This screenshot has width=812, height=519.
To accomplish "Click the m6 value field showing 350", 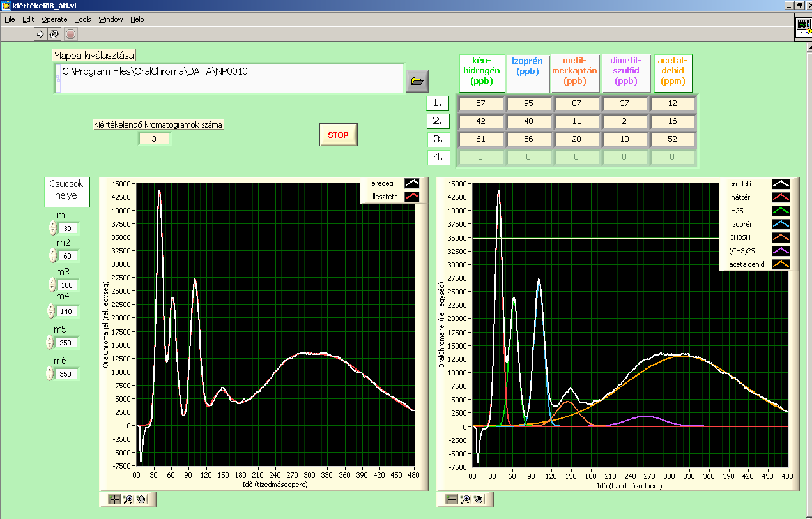I will click(67, 373).
